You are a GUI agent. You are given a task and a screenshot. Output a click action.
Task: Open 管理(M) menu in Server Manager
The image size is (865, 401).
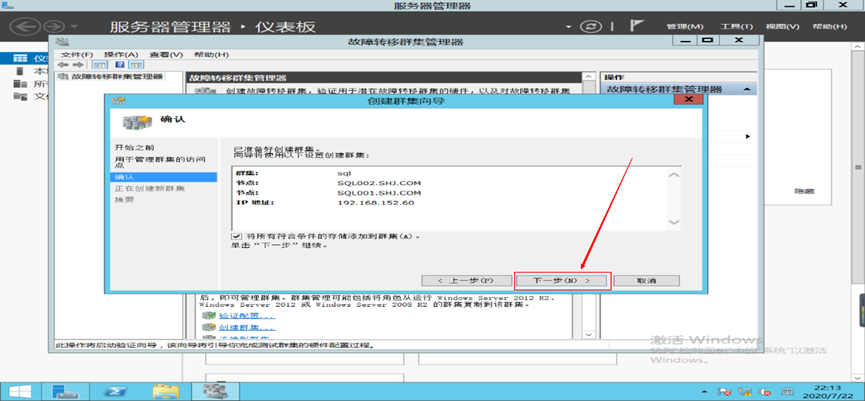coord(685,26)
